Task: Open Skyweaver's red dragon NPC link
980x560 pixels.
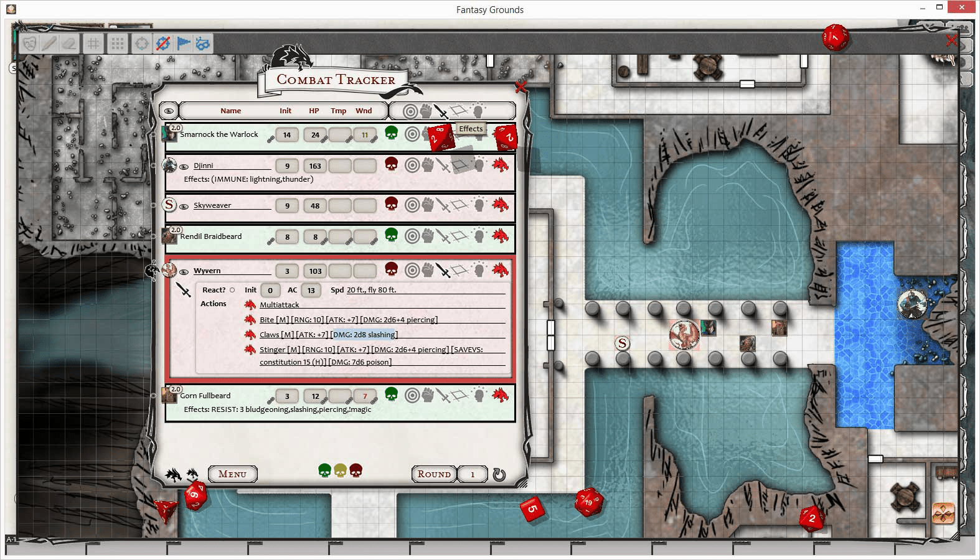Action: pyautogui.click(x=500, y=205)
